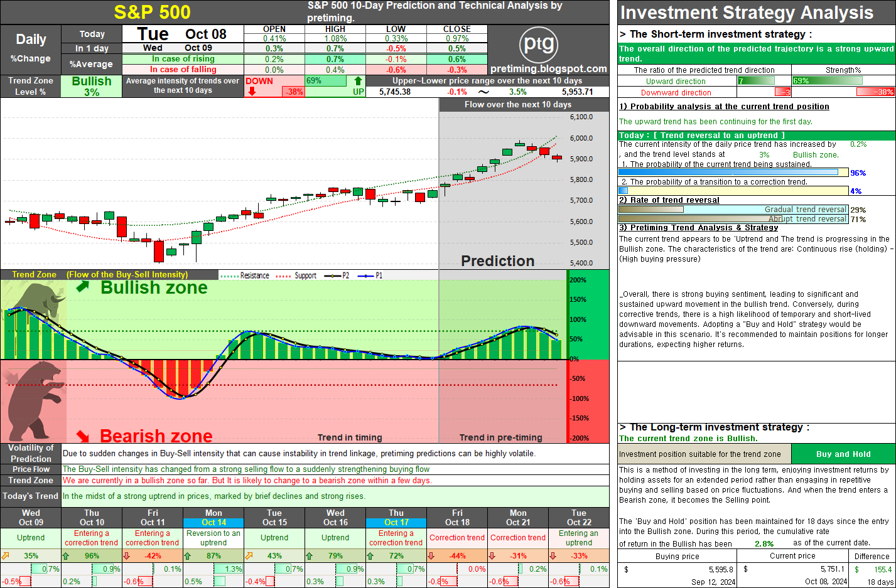Screen dimensions: 896x588
Task: Click the Upward direction 69% Strength bar
Action: 827,81
